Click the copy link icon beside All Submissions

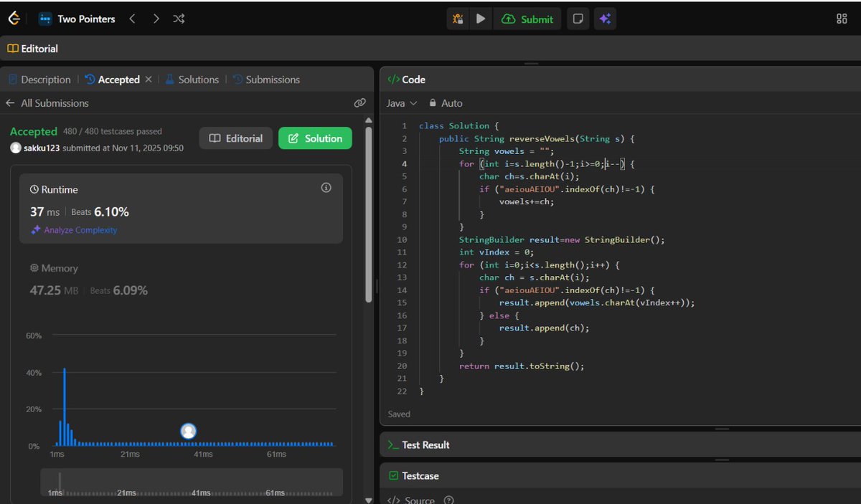[359, 103]
